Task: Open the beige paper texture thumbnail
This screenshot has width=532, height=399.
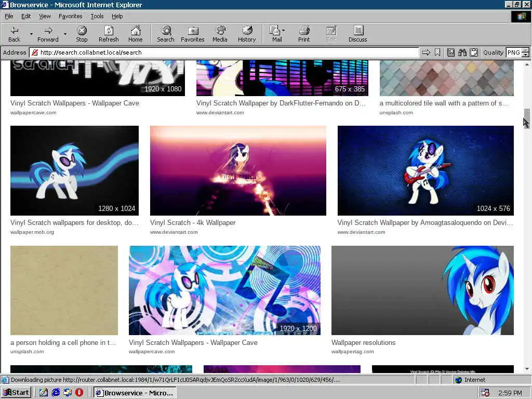Action: (x=64, y=290)
